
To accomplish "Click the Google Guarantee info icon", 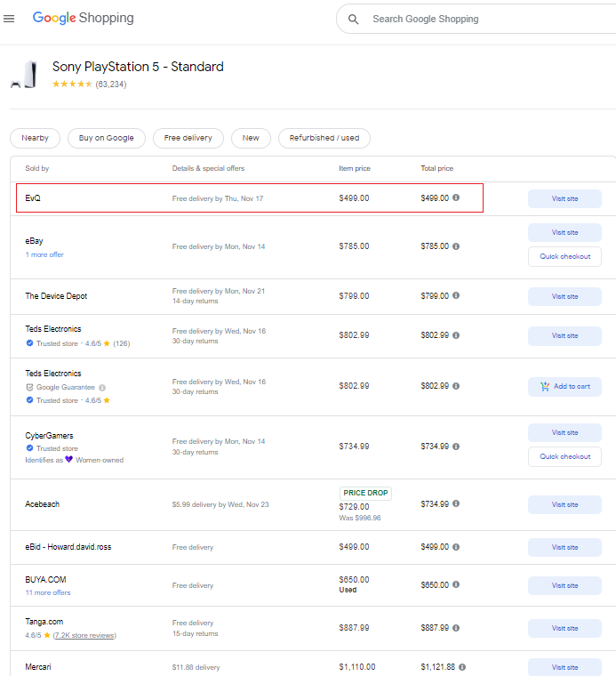I will (x=102, y=388).
